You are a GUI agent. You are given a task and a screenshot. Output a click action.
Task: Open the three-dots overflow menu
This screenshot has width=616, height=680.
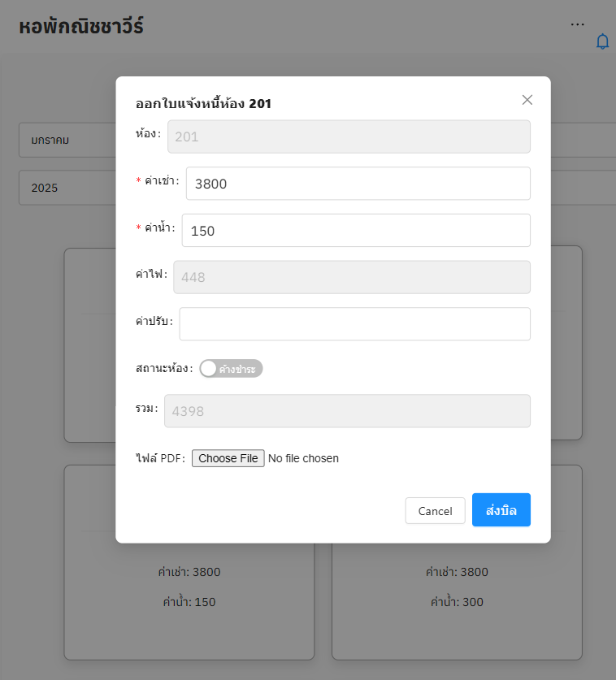pyautogui.click(x=577, y=24)
